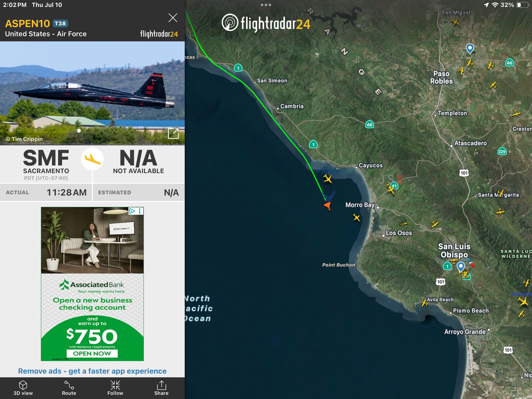The width and height of the screenshot is (532, 399).
Task: Open the 3D view
Action: coord(23,388)
